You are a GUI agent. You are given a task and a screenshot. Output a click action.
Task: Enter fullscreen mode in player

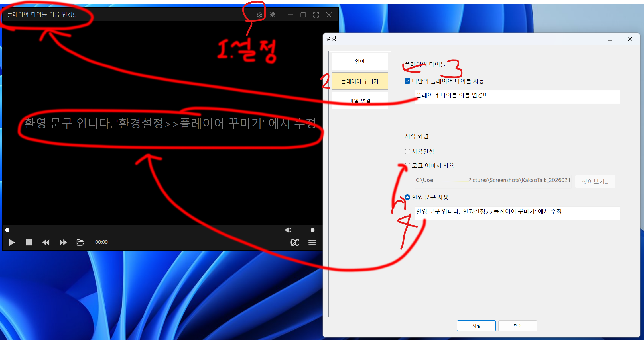tap(316, 15)
